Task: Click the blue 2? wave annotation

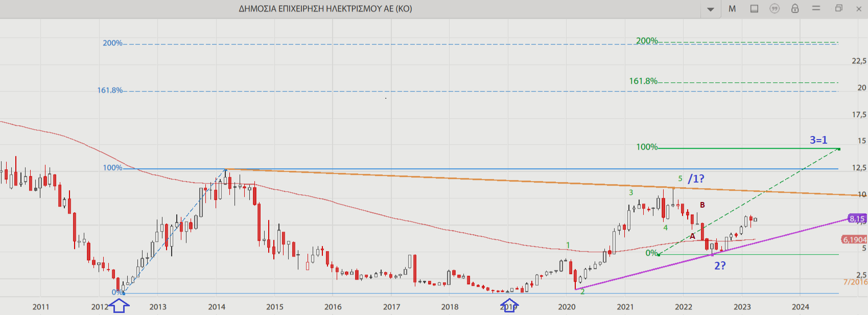Action: pyautogui.click(x=720, y=265)
